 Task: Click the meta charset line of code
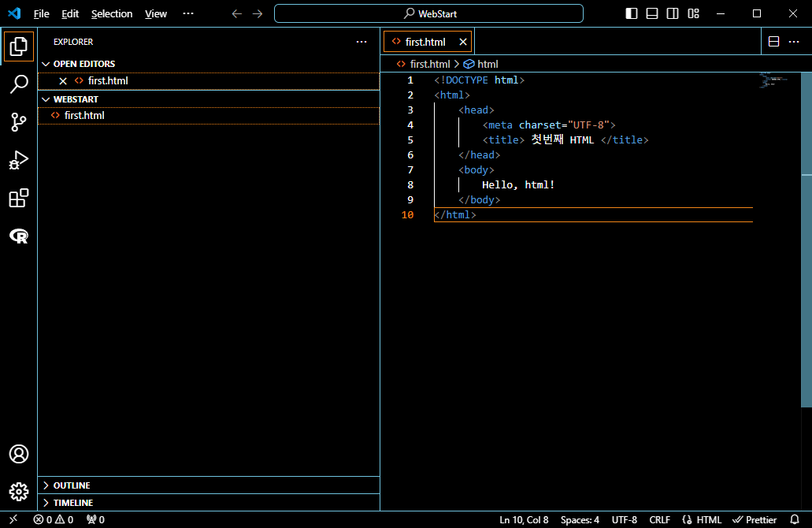(x=549, y=125)
